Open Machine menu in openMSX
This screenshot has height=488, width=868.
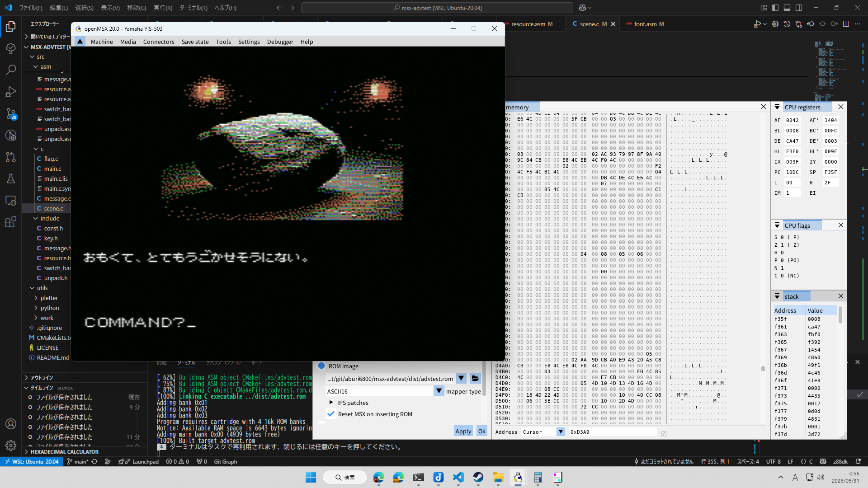click(x=102, y=42)
